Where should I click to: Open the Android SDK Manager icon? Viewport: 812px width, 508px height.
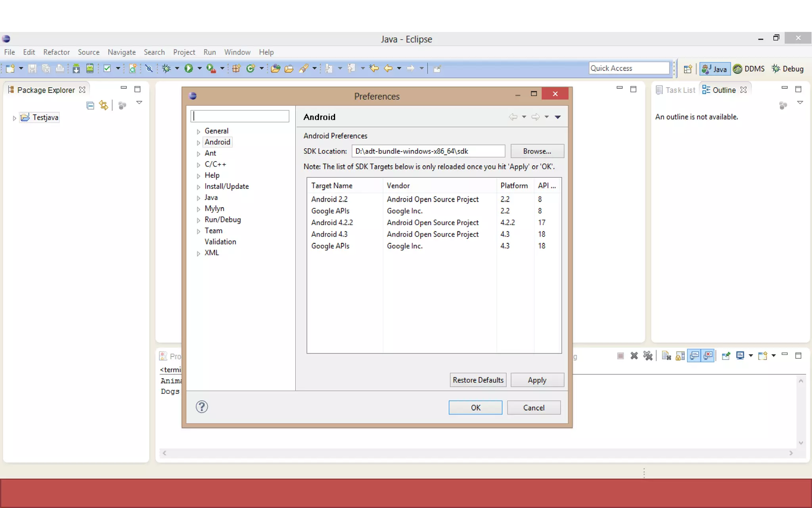(76, 69)
